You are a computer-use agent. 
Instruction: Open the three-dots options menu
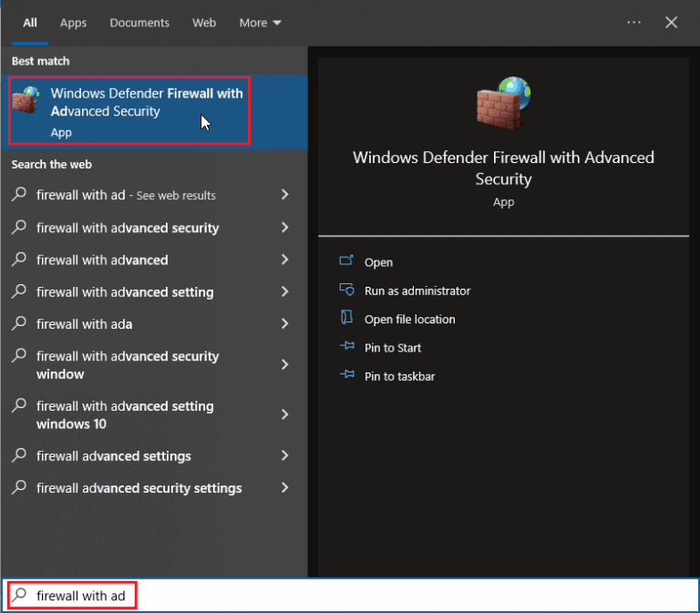pos(634,22)
